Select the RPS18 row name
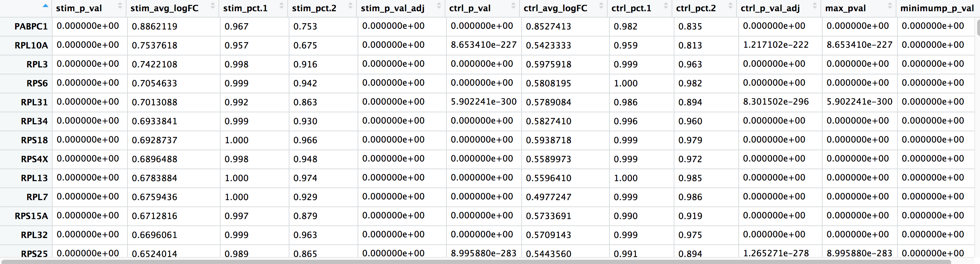The height and width of the screenshot is (264, 980). pos(34,140)
